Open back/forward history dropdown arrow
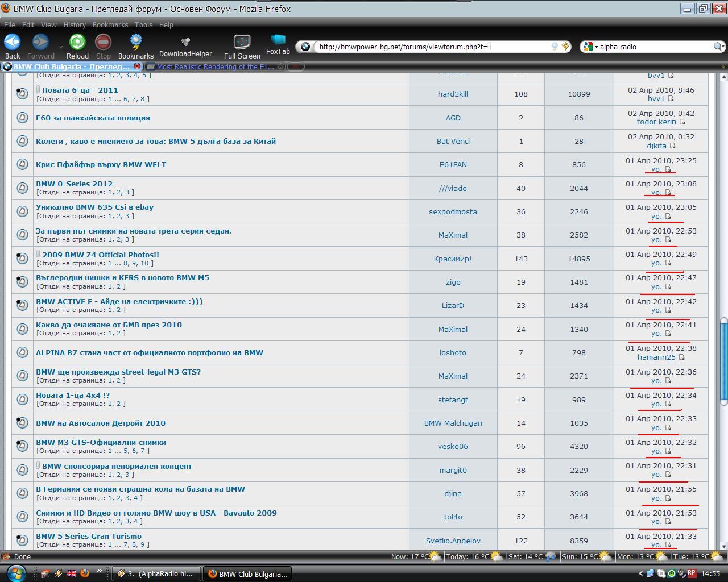The image size is (728, 582). tap(61, 47)
